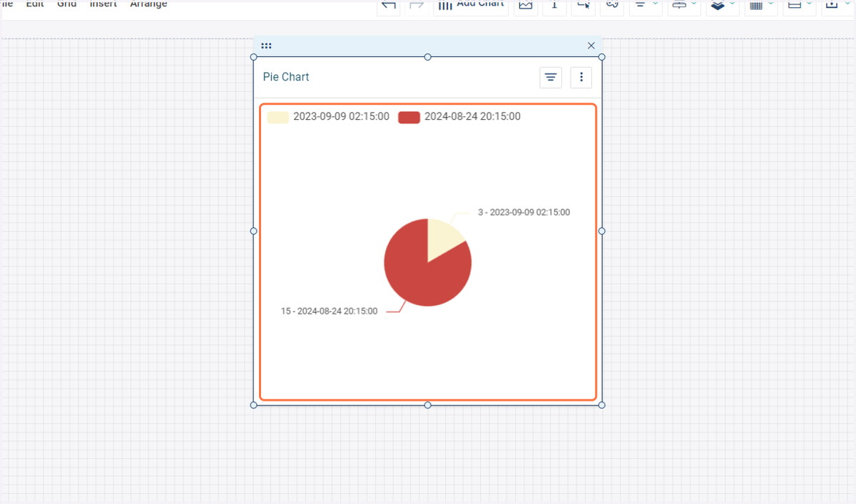Open the distribute spacing dropdown
Image resolution: width=856 pixels, height=504 pixels.
(x=683, y=5)
